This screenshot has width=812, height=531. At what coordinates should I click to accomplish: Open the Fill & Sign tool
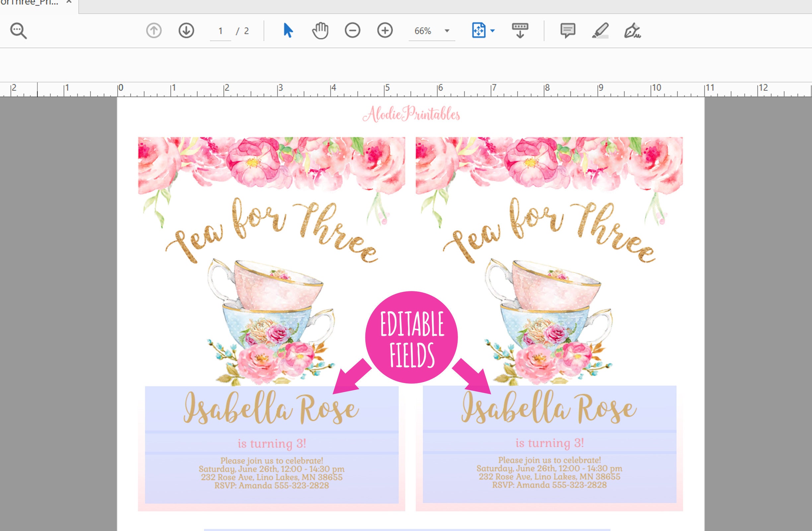pos(633,31)
